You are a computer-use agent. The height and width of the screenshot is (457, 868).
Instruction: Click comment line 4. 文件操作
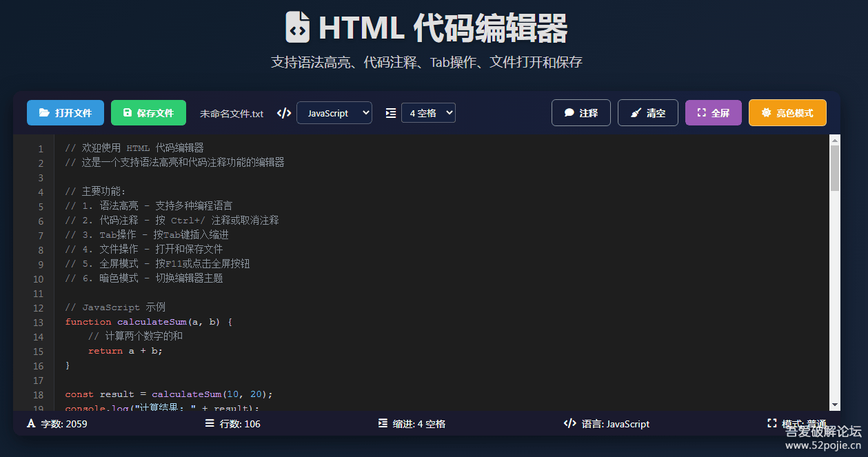(x=144, y=250)
